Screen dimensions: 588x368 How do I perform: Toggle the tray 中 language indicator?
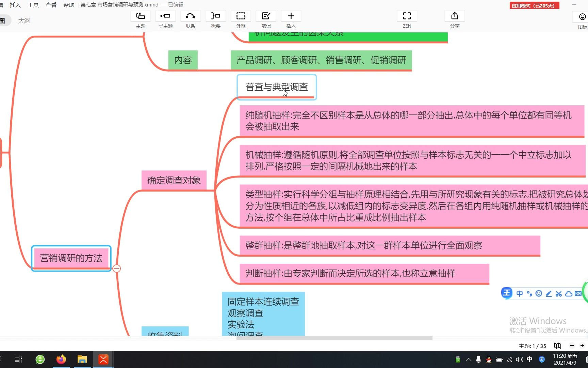coord(529,359)
